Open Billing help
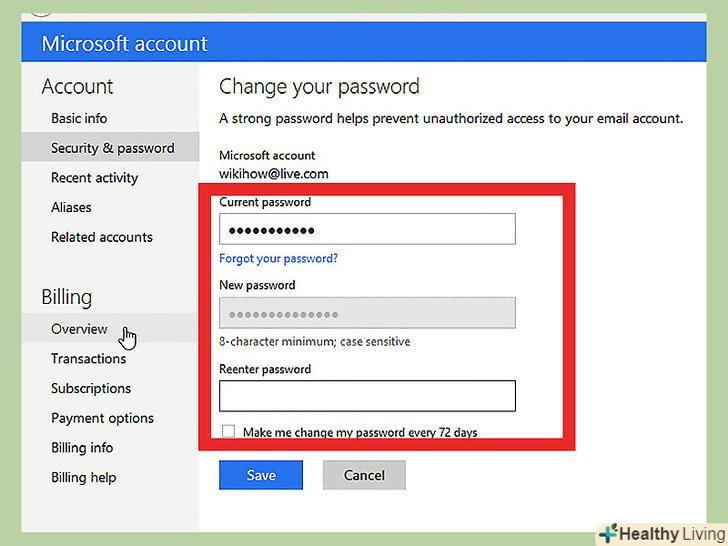 [83, 477]
